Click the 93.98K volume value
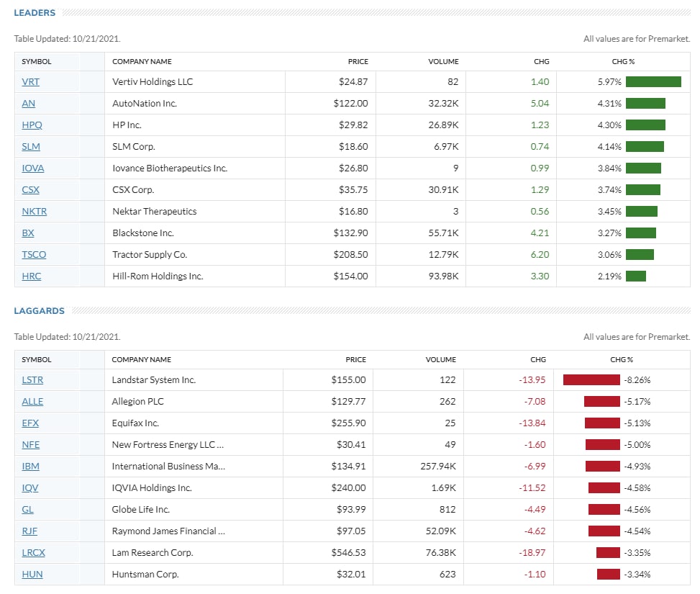Image resolution: width=700 pixels, height=594 pixels. coord(443,276)
